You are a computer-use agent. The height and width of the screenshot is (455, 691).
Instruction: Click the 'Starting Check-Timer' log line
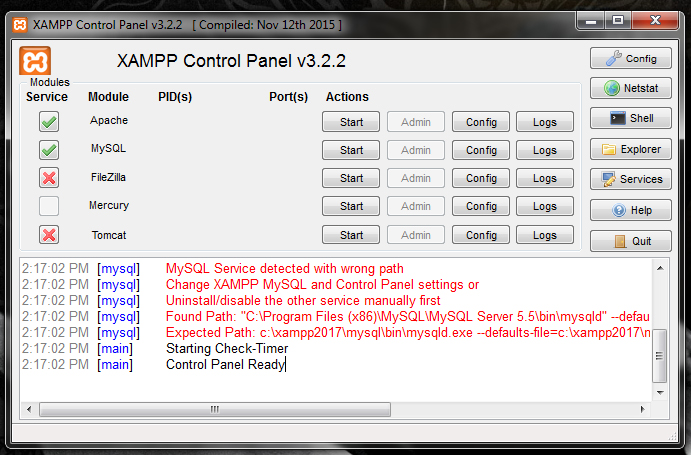point(227,348)
